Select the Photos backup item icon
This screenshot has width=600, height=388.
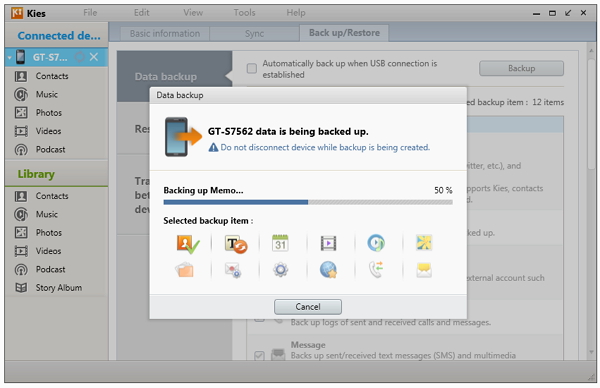(x=424, y=243)
